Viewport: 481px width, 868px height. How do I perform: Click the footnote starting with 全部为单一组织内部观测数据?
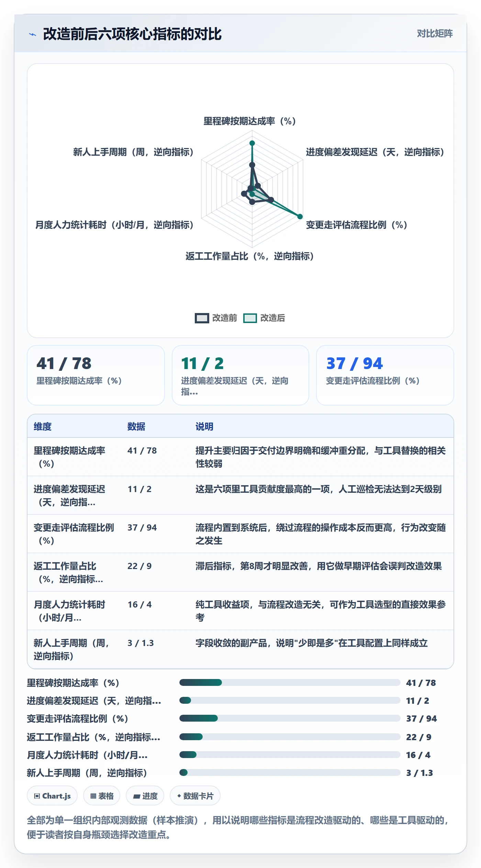238,827
